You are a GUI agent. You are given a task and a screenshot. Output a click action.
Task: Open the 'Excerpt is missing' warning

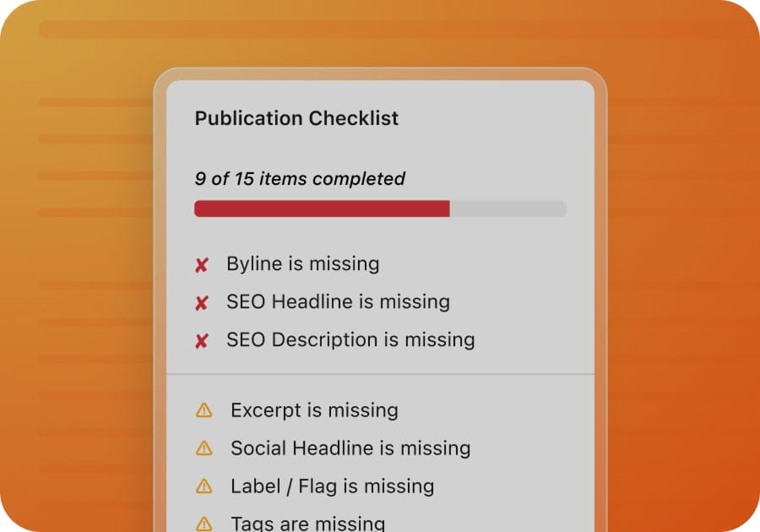[314, 410]
